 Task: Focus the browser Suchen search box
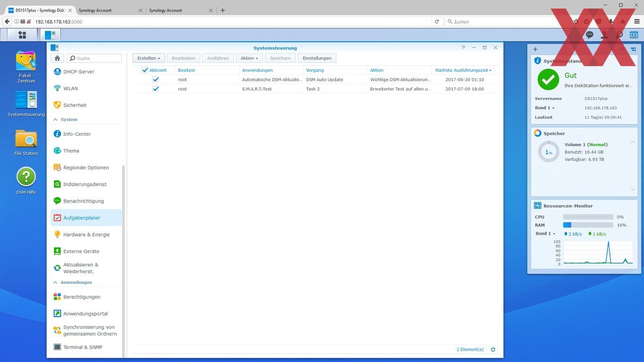point(507,21)
